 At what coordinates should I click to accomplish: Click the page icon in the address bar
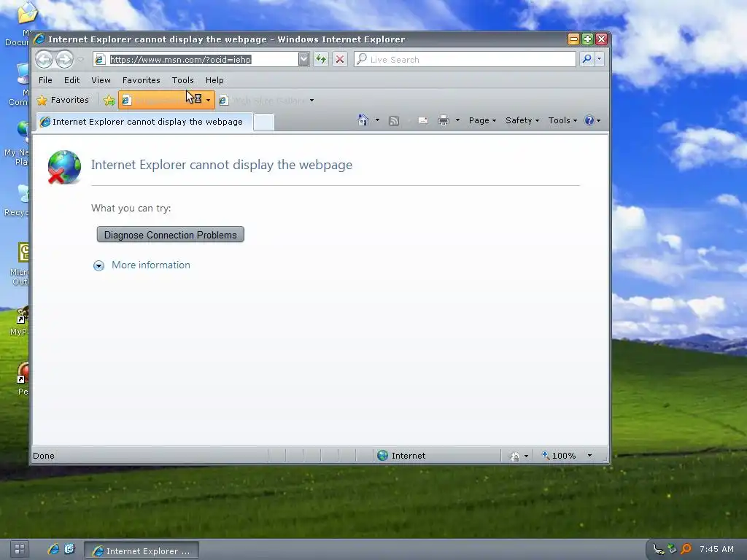100,60
